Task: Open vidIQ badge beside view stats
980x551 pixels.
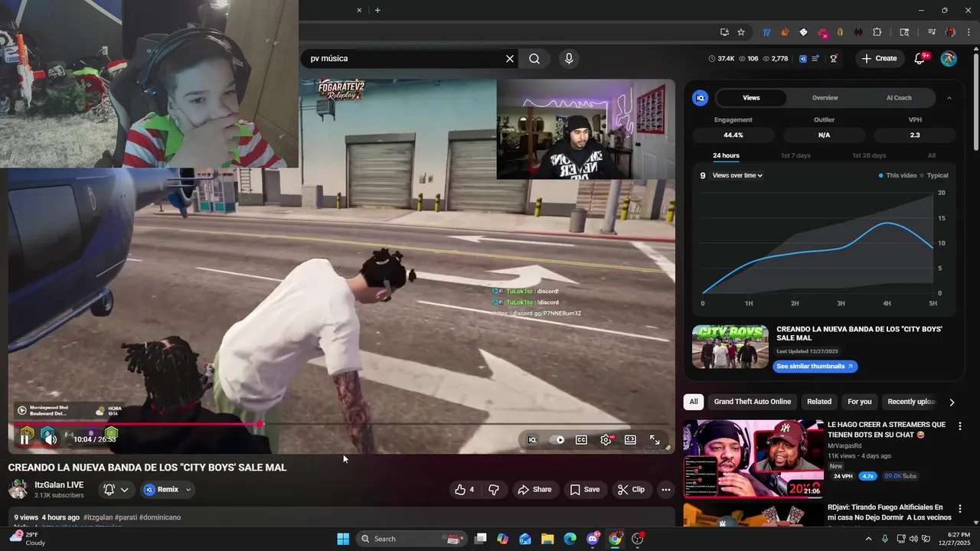Action: pos(803,58)
